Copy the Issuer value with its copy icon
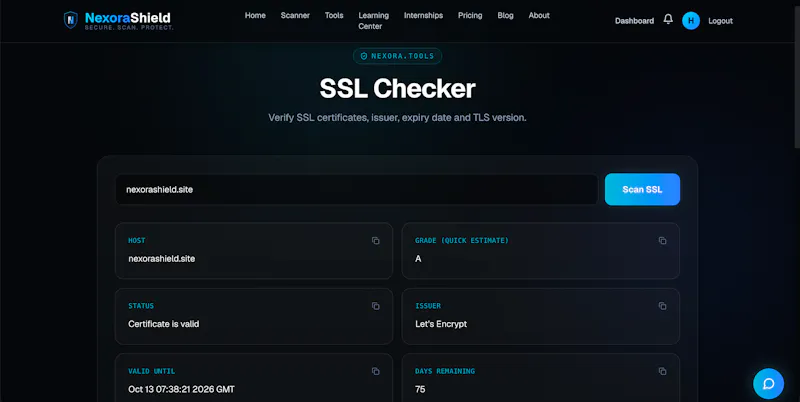This screenshot has width=800, height=402. pos(662,306)
